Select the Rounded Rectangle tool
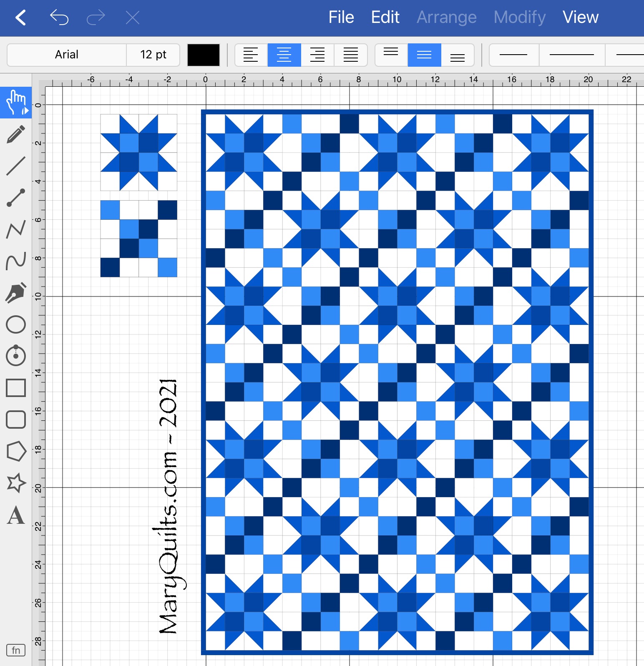Screen dimensions: 644x666 pyautogui.click(x=16, y=420)
